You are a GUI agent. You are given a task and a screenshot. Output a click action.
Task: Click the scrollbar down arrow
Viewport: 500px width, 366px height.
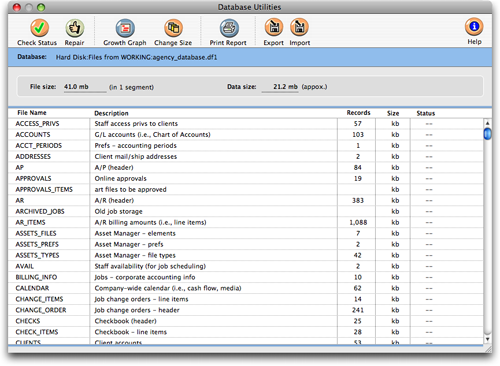click(487, 339)
